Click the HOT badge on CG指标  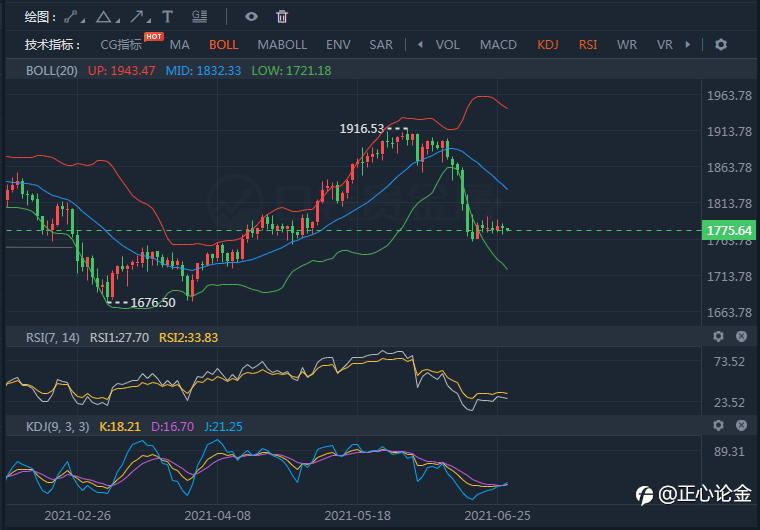(x=154, y=36)
